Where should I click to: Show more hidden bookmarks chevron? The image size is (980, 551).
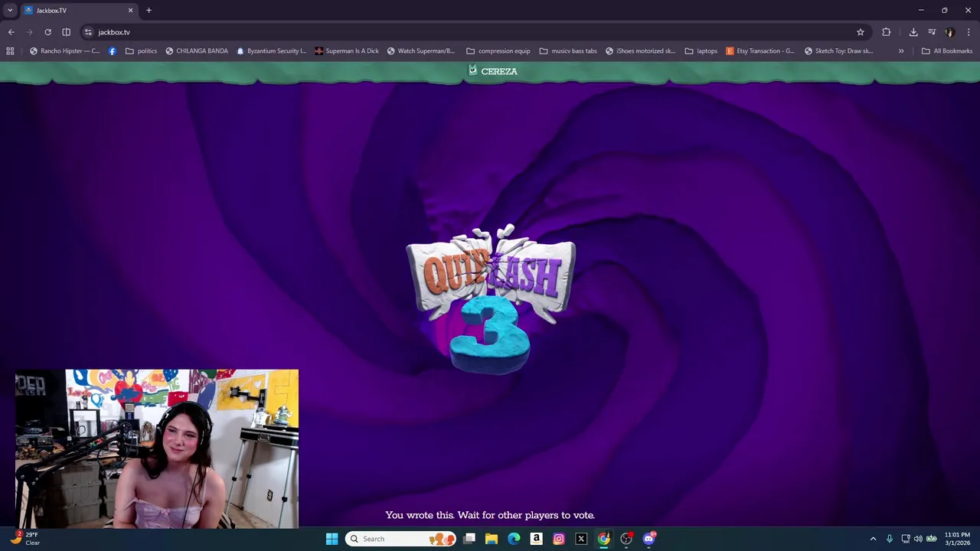click(901, 51)
